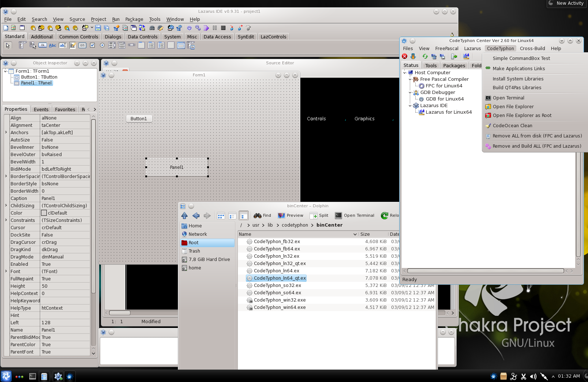Image resolution: width=588 pixels, height=382 pixels.
Task: Toggle Split view in Dolphin
Action: (319, 215)
